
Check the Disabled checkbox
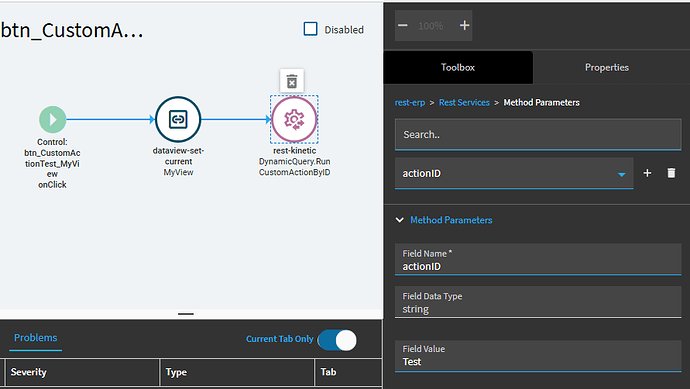(310, 29)
